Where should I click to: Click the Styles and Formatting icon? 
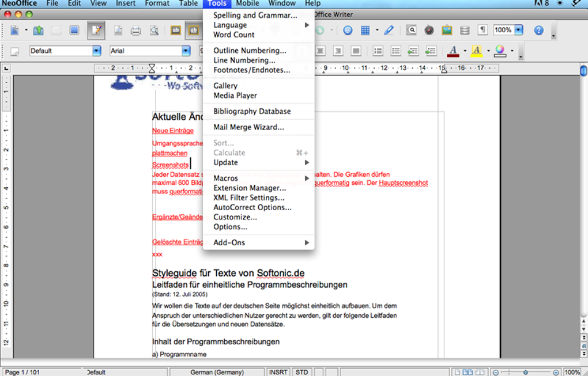pos(14,51)
